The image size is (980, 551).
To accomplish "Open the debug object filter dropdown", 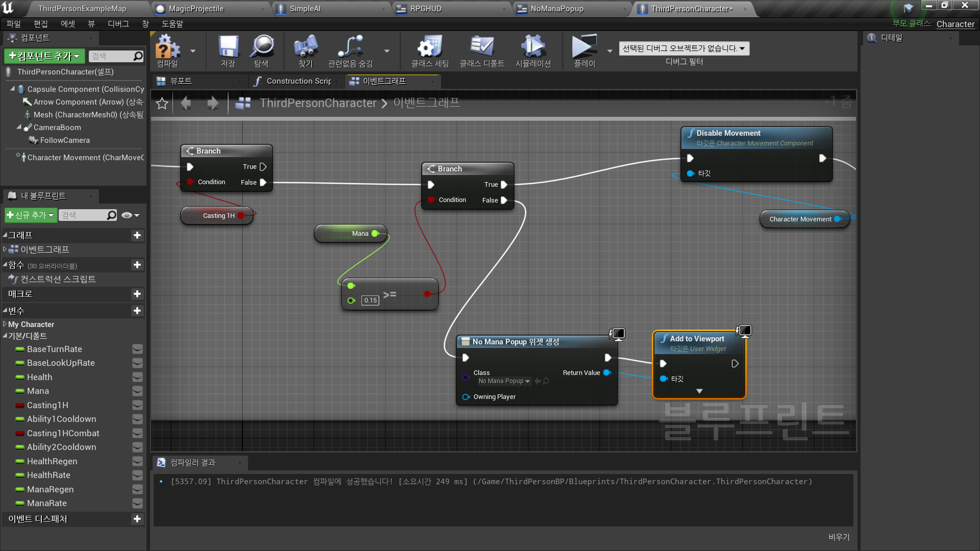I will (684, 48).
